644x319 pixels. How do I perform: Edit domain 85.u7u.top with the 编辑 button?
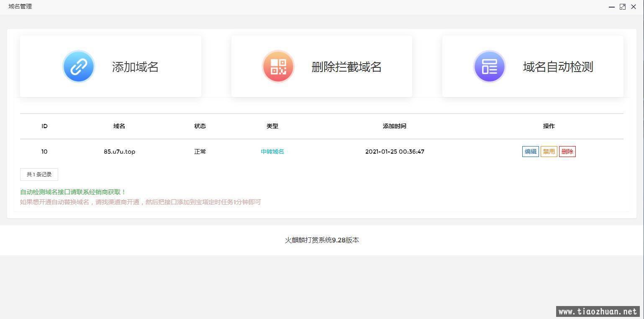[531, 152]
